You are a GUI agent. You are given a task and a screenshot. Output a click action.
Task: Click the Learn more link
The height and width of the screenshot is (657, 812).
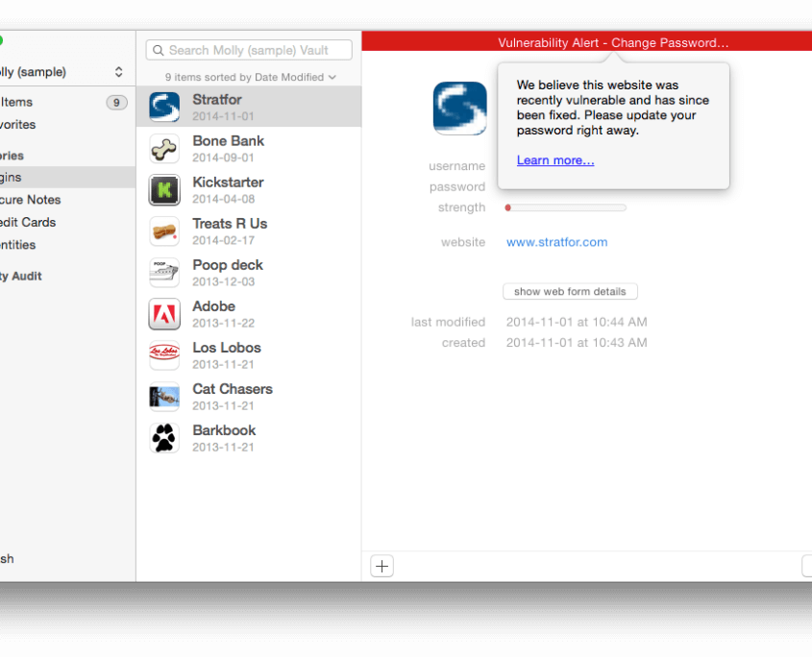(554, 160)
